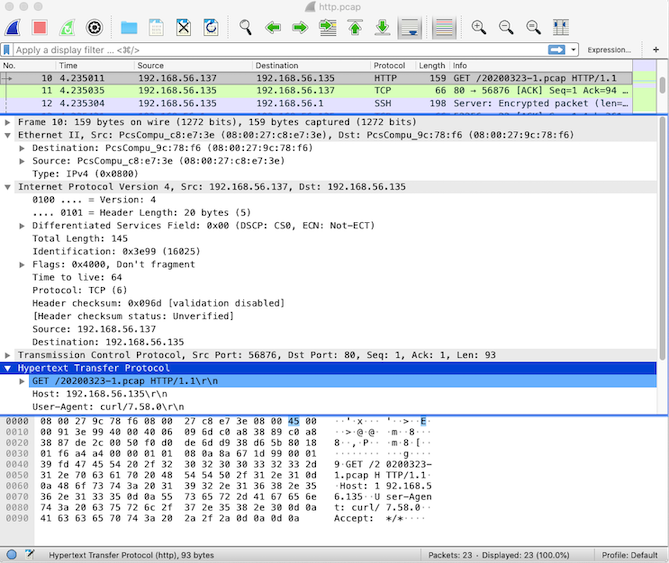The height and width of the screenshot is (563, 669).
Task: Apply the display filter arrow button
Action: click(556, 50)
